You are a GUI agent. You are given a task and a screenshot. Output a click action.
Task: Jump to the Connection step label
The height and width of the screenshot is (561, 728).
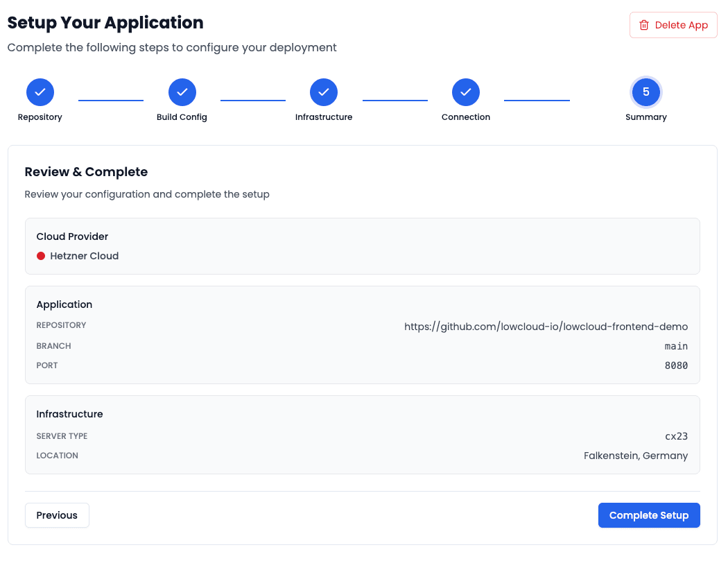click(465, 116)
